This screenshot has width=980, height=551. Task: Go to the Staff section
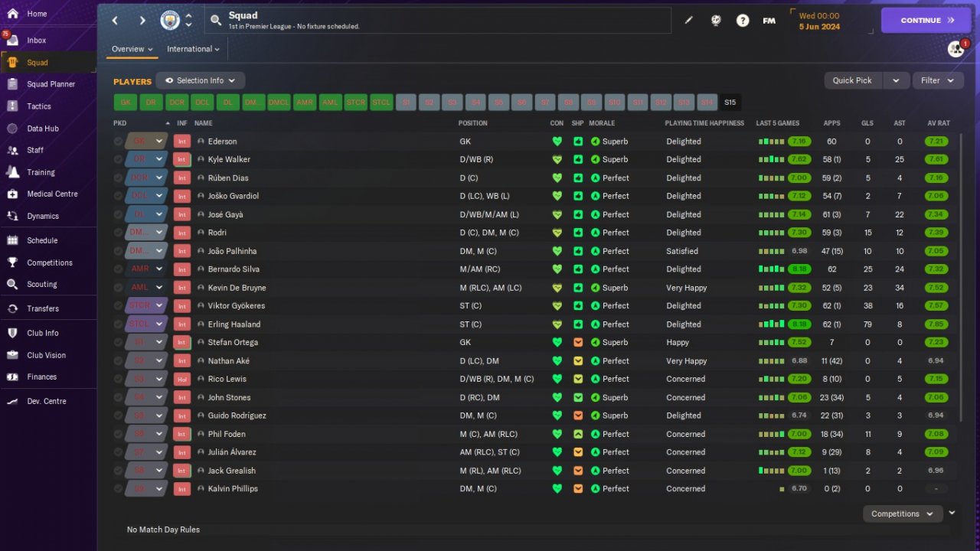35,150
